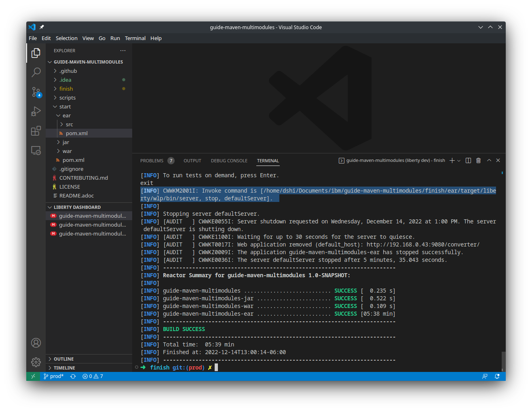The height and width of the screenshot is (412, 532).
Task: Open pom.xml inside ear folder
Action: tap(89, 133)
